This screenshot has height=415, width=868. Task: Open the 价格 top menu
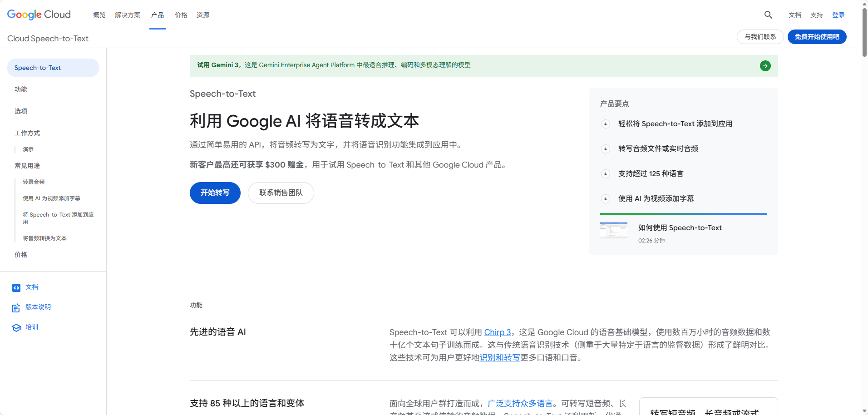[x=181, y=15]
